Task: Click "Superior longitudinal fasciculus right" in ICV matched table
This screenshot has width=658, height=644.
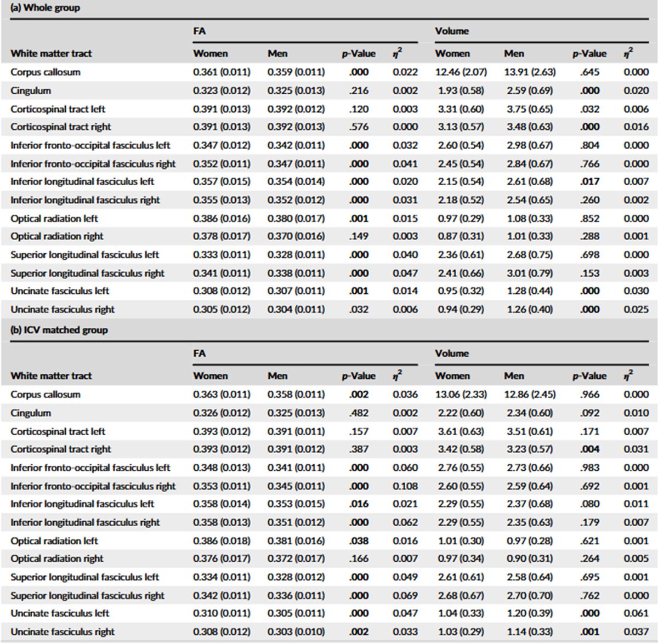Action: pyautogui.click(x=87, y=596)
